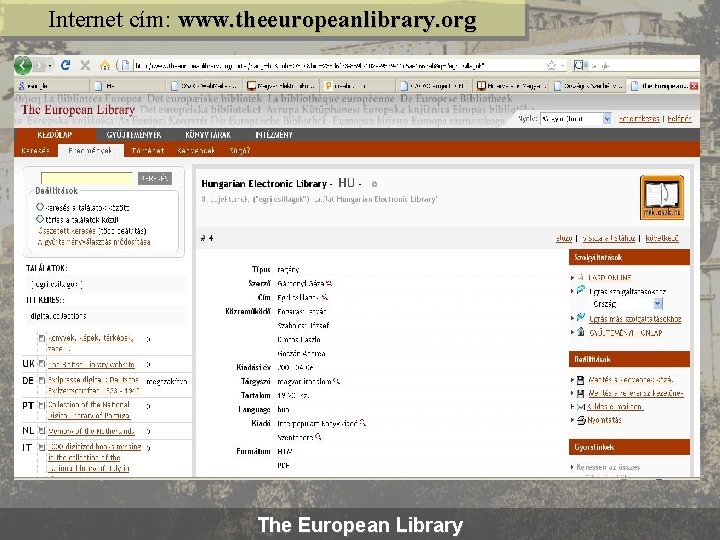Click the 'előző' previous-record link
The height and width of the screenshot is (540, 720).
tap(564, 238)
